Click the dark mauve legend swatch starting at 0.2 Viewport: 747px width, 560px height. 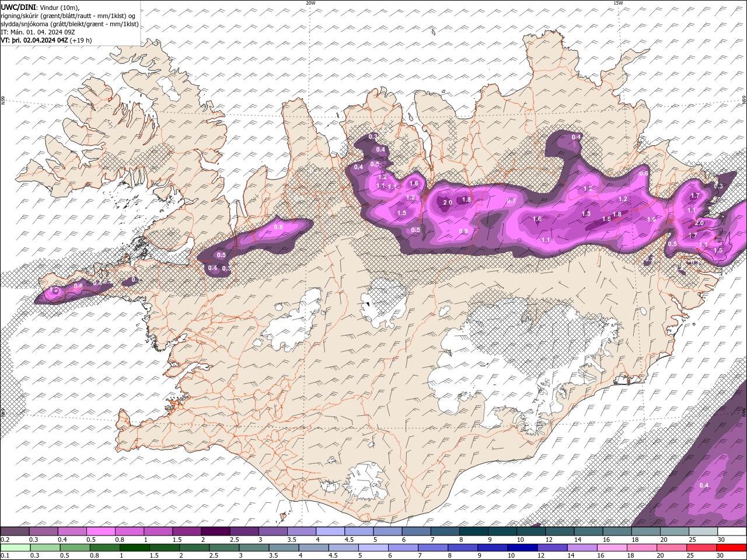click(15, 531)
